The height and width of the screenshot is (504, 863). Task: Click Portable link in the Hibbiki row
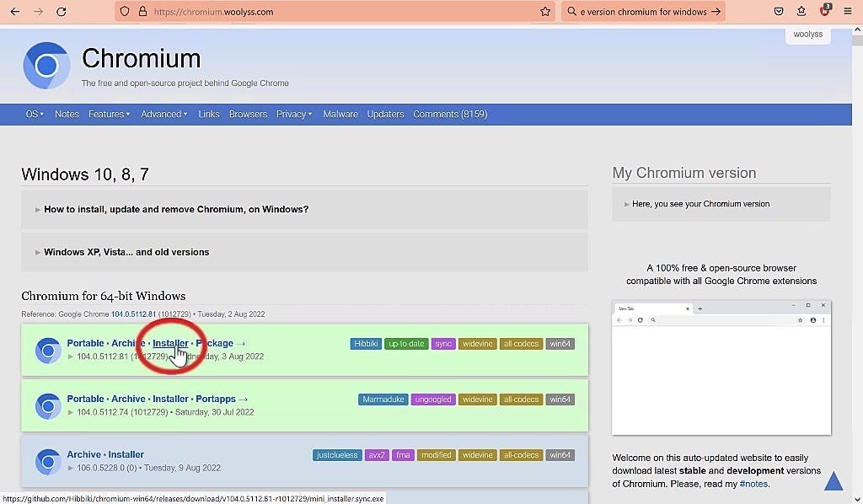click(85, 343)
